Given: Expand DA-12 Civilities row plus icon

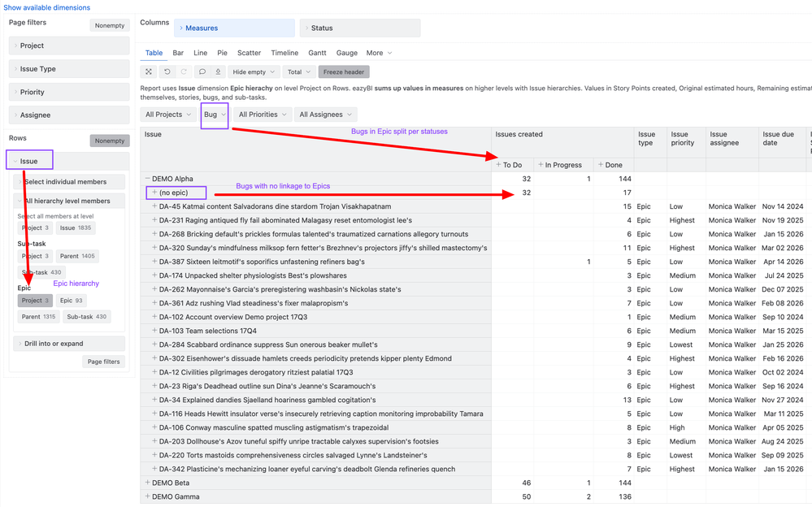Looking at the screenshot, I should pyautogui.click(x=154, y=372).
